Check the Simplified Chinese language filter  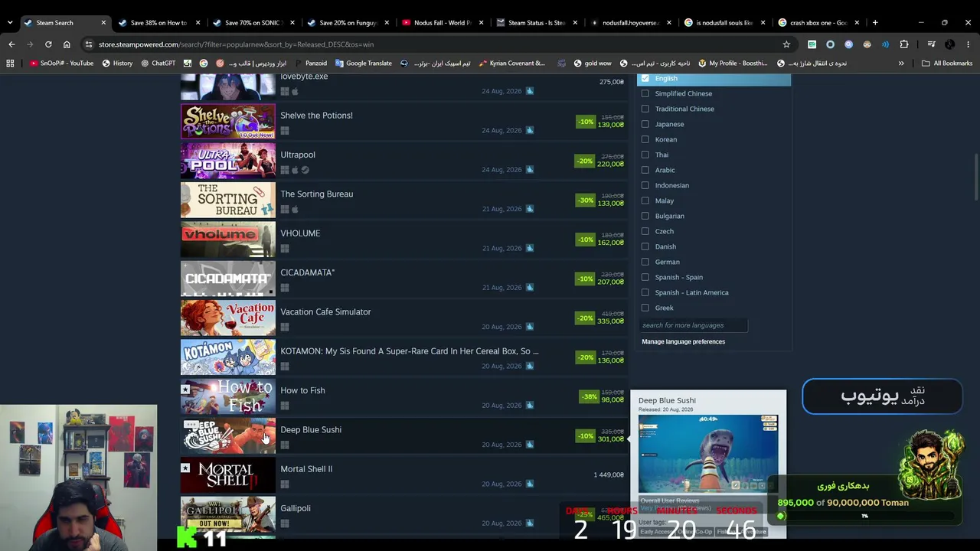point(645,93)
